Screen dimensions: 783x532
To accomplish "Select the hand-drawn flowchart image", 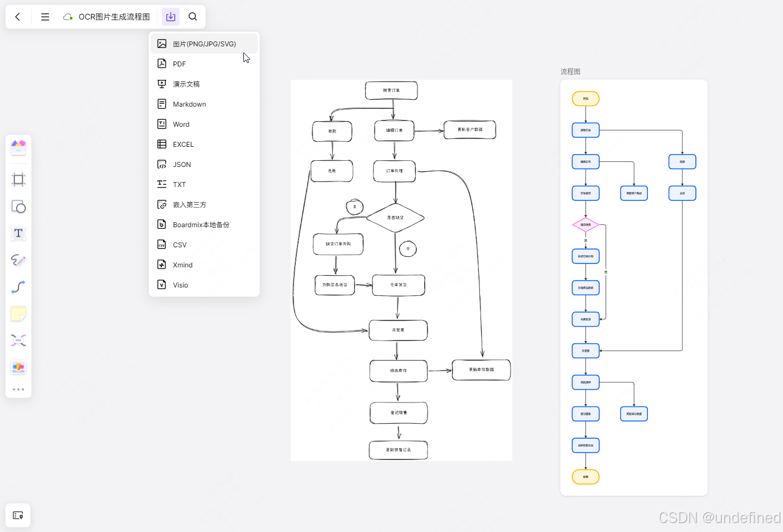I will 401,270.
